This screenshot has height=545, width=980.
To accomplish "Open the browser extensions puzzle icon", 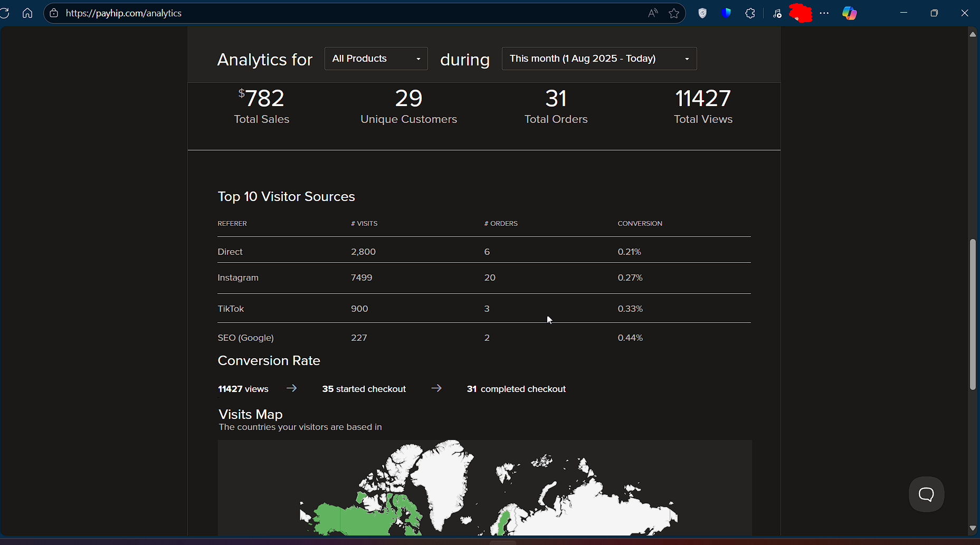I will (x=750, y=13).
